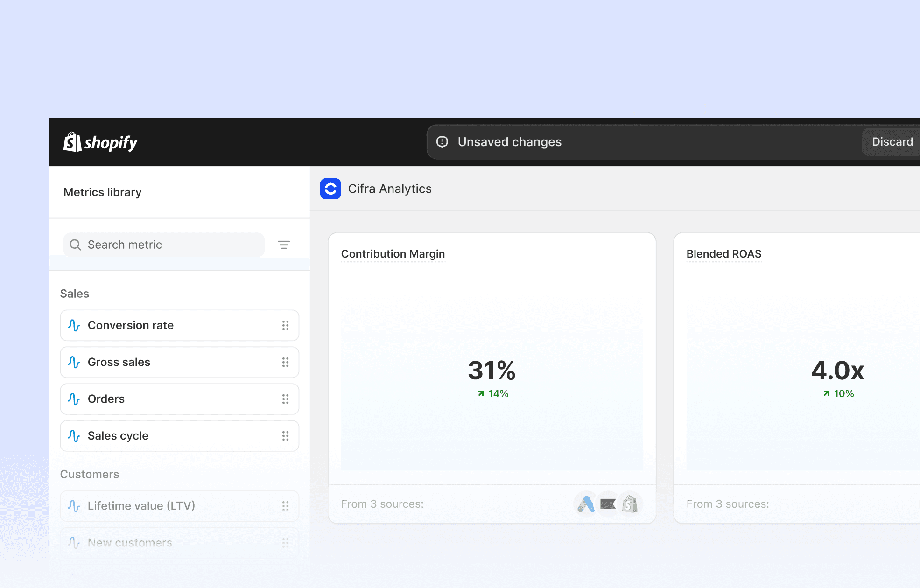Focus the Search metric field
Viewport: 920px width, 588px height.
point(164,245)
